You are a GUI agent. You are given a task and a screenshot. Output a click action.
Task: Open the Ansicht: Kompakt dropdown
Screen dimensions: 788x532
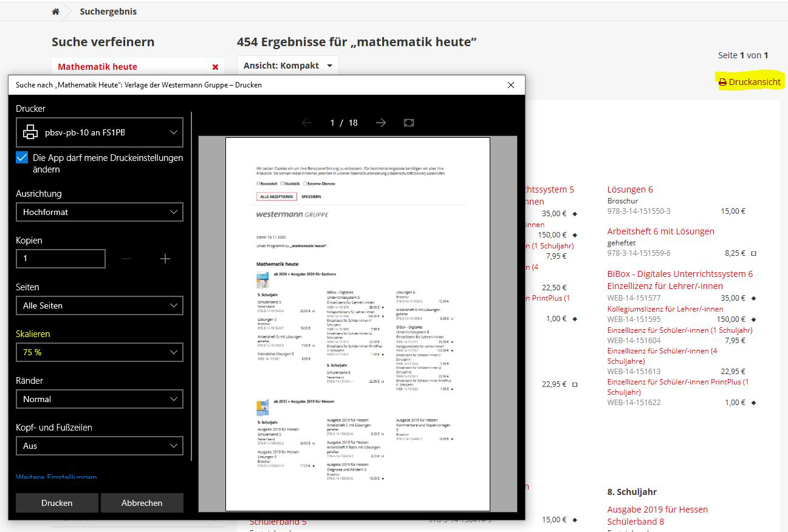pos(288,66)
